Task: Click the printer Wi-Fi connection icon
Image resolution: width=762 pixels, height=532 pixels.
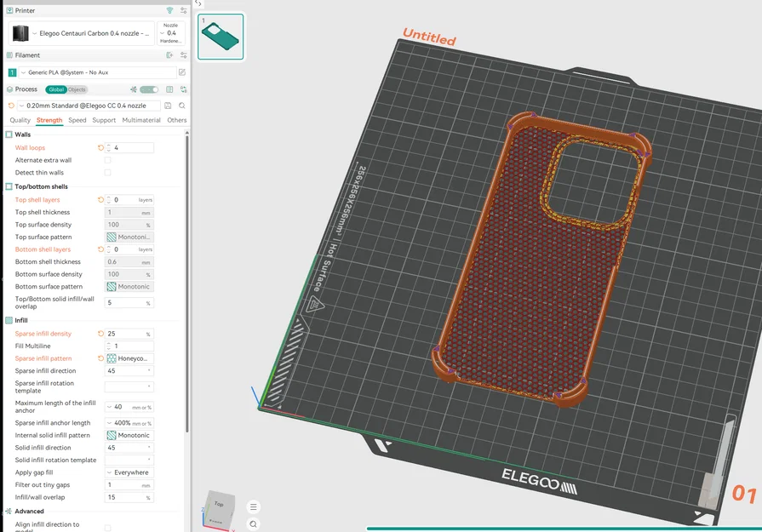Action: pyautogui.click(x=169, y=10)
